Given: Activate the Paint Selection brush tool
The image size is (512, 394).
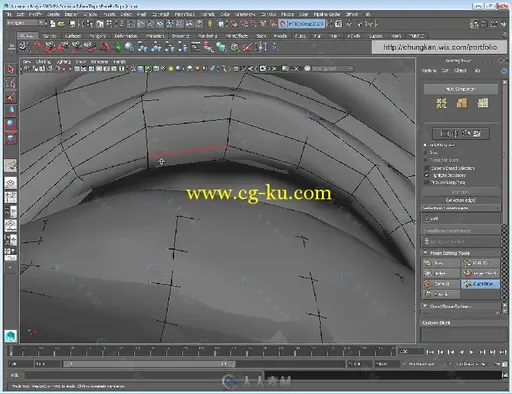Looking at the screenshot, I should click(x=10, y=97).
